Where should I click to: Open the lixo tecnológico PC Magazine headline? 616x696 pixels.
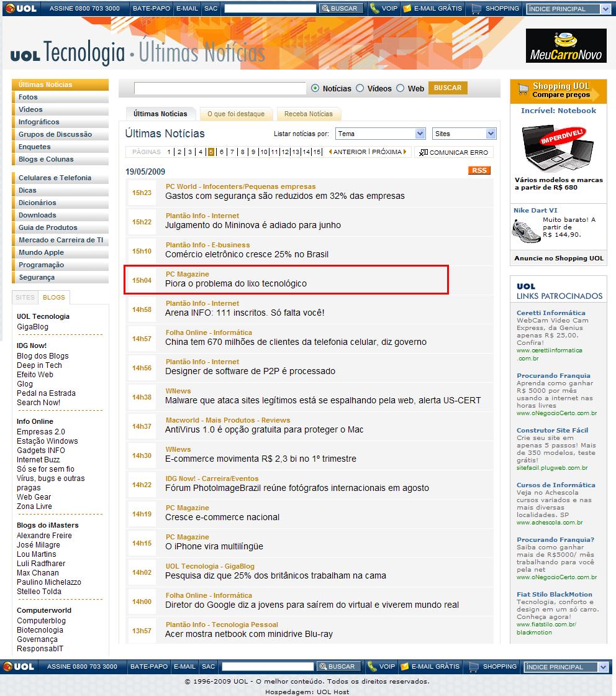coord(235,283)
